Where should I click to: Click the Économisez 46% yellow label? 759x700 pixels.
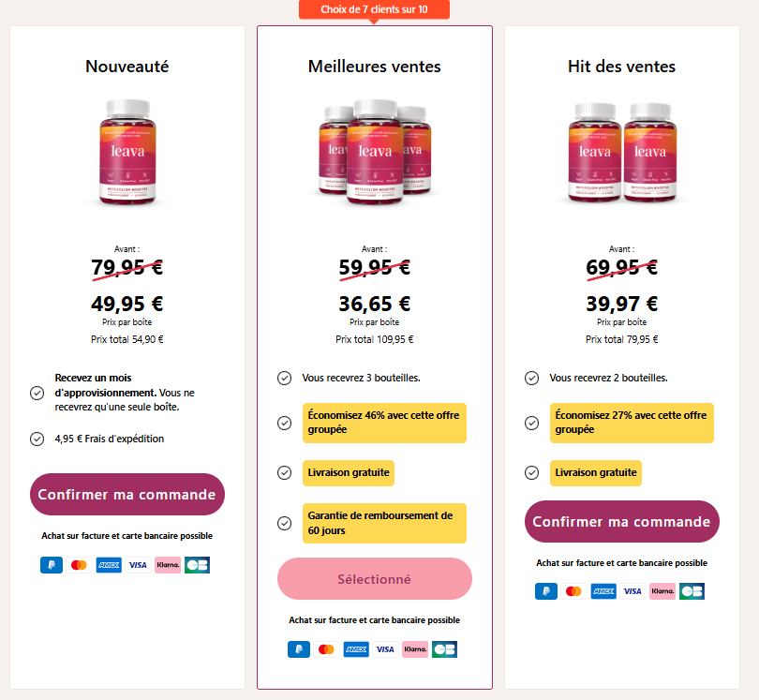point(384,423)
